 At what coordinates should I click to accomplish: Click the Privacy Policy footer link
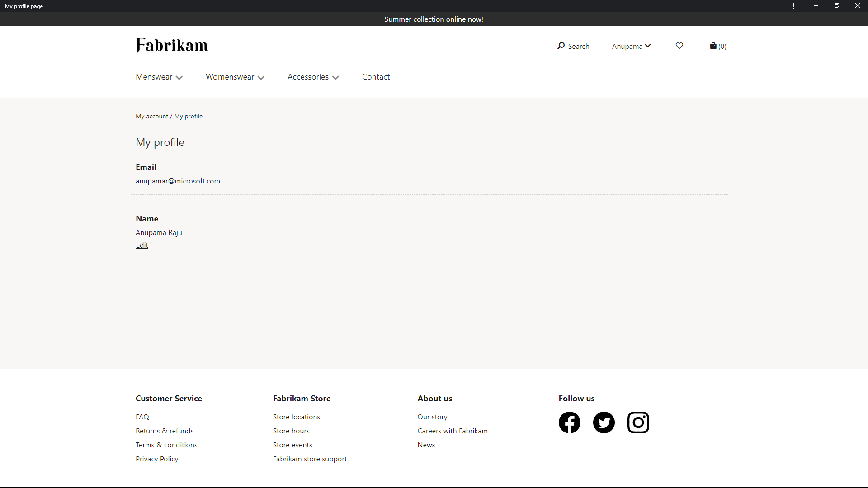tap(157, 458)
